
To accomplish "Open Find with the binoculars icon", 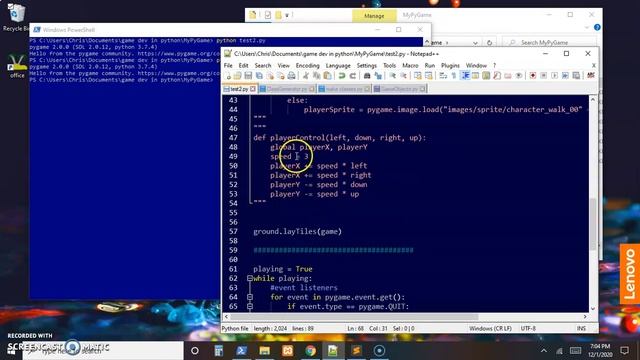I will point(367,76).
